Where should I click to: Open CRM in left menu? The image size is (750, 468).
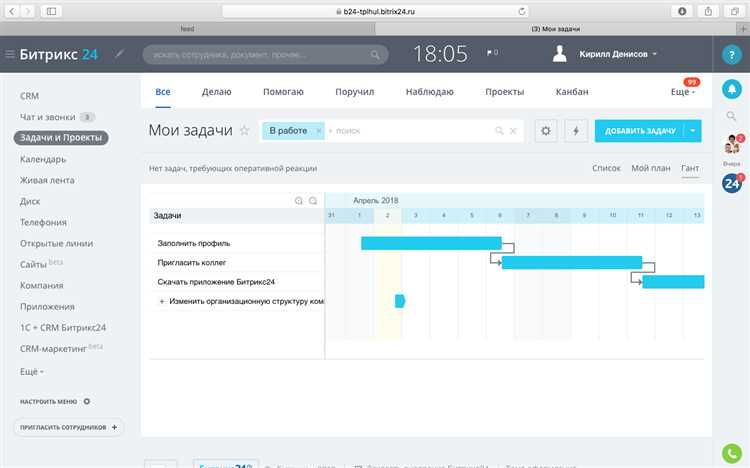(29, 96)
